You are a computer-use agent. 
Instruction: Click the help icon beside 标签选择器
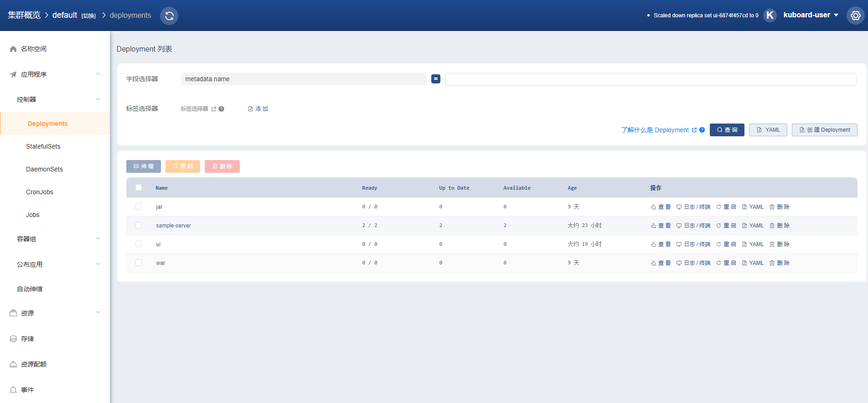tap(222, 109)
